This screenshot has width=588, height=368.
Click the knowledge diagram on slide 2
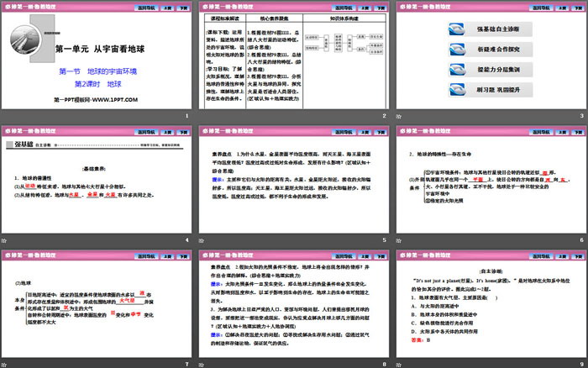[344, 44]
